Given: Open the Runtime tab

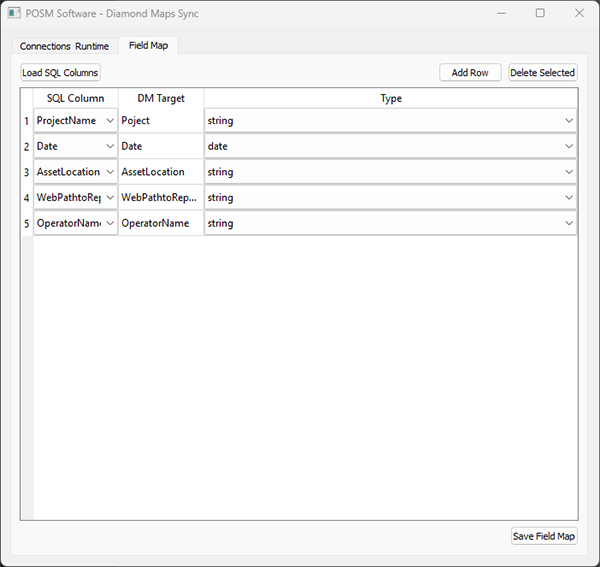Looking at the screenshot, I should pos(92,46).
